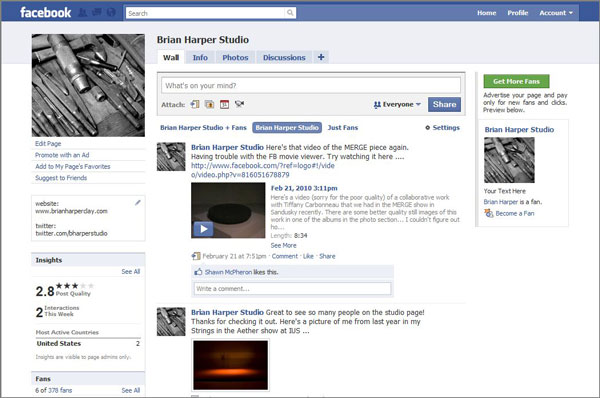Click www.brianharperday.com website text
This screenshot has width=600, height=398.
point(71,211)
